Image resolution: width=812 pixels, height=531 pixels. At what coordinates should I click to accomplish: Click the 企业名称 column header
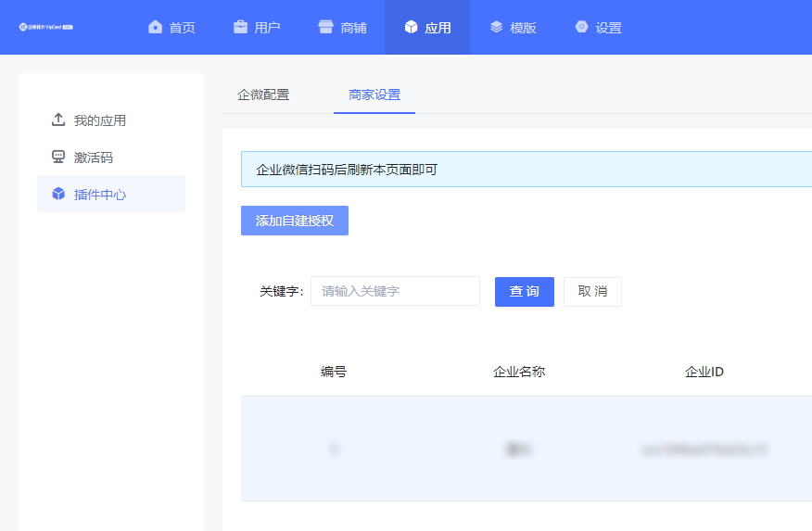[x=519, y=372]
